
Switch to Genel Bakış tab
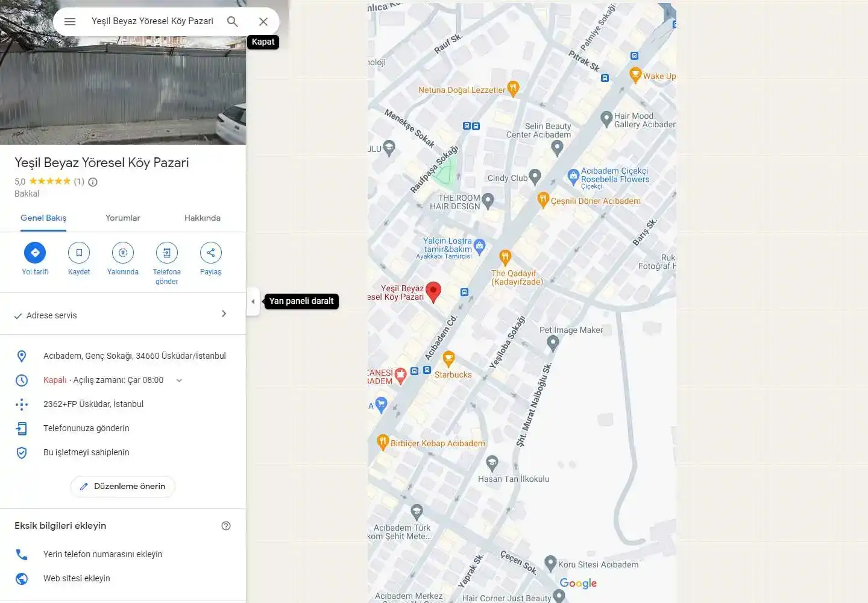click(x=43, y=218)
